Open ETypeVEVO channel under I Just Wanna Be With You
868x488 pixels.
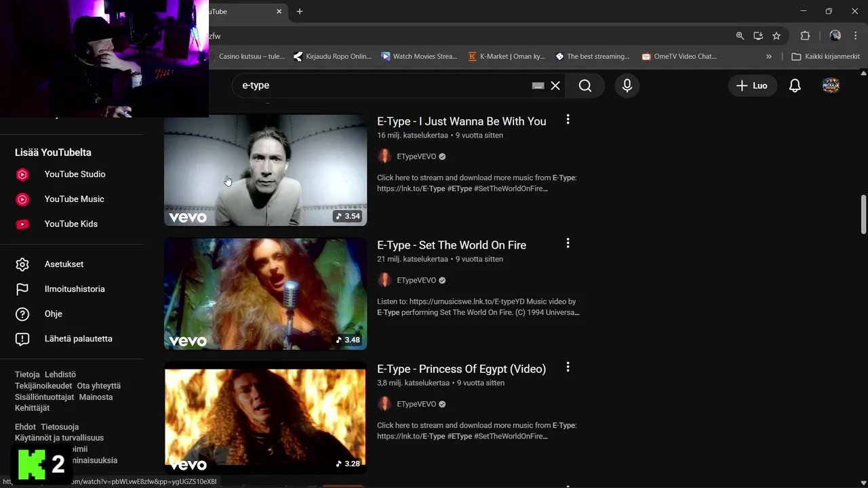pos(416,157)
